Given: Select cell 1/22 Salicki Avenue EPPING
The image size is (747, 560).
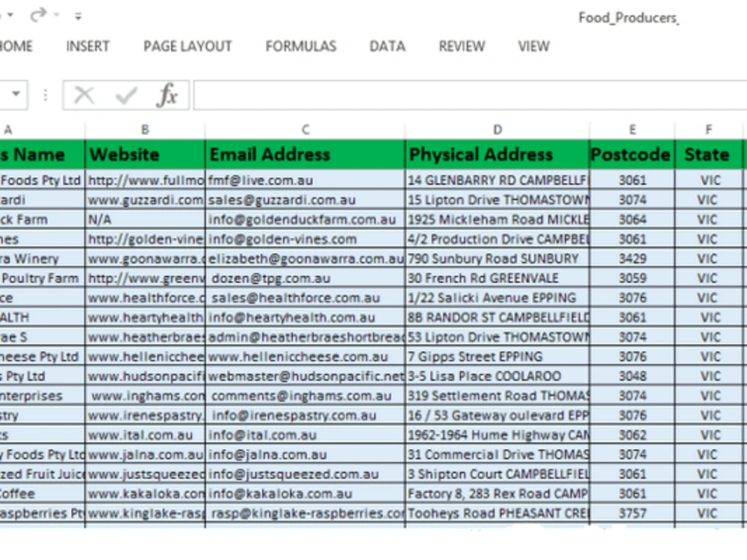Looking at the screenshot, I should point(498,298).
